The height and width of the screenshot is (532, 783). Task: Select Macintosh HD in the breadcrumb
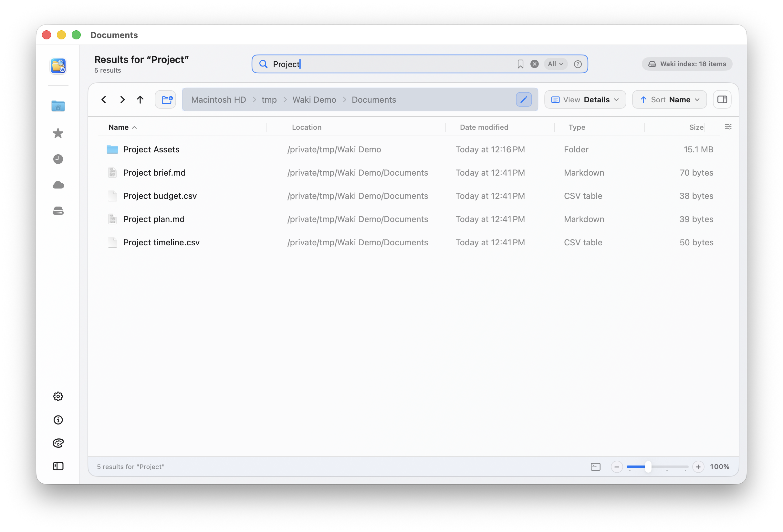tap(219, 100)
